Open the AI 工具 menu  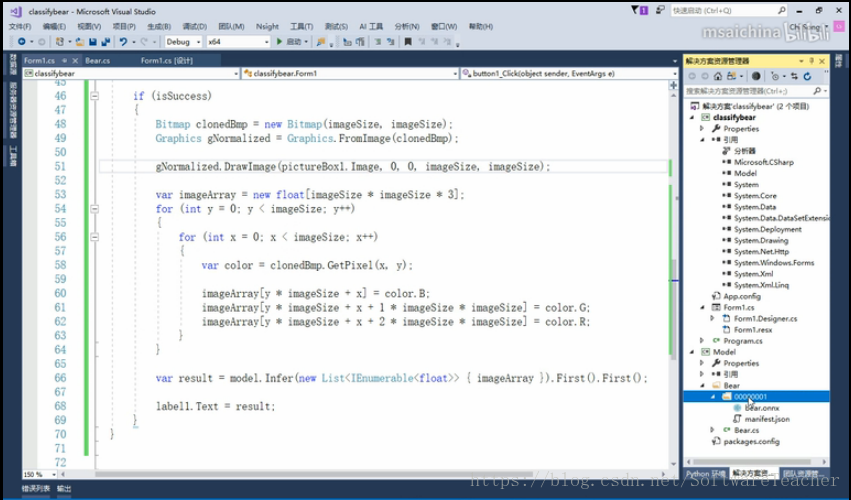tap(371, 26)
